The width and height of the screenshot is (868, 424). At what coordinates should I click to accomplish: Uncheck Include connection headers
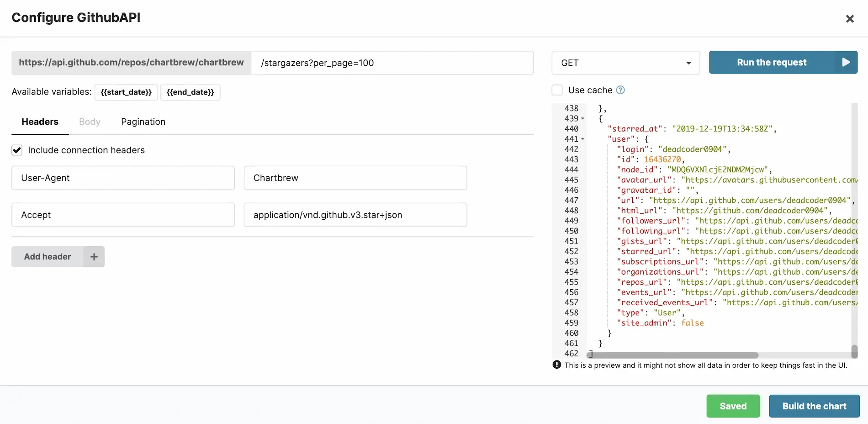(17, 150)
